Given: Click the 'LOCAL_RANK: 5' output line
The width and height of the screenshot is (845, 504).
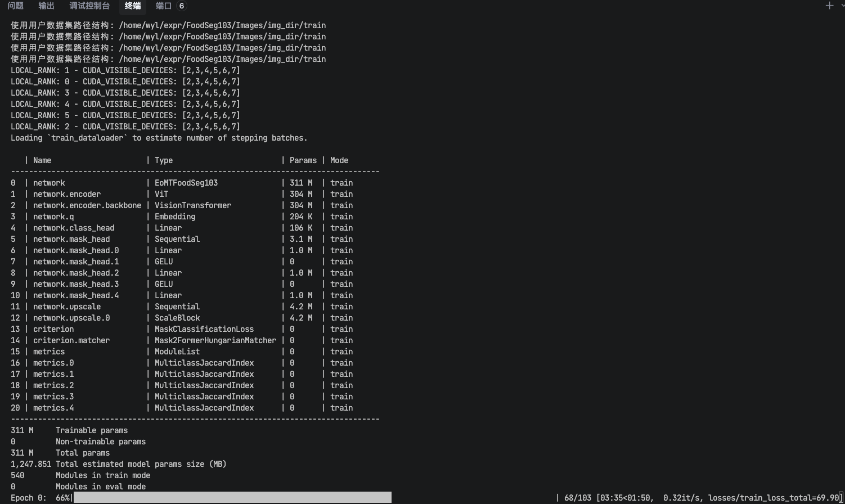Looking at the screenshot, I should (x=125, y=115).
